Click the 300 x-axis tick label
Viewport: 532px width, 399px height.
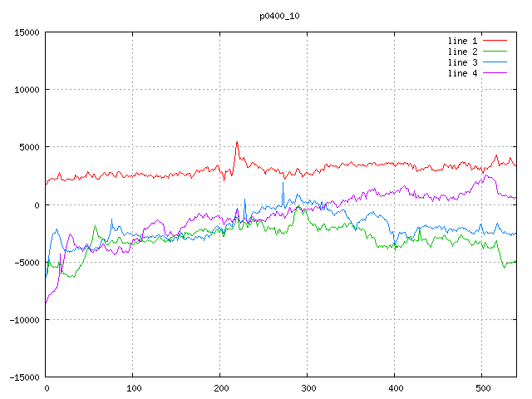[x=308, y=387]
